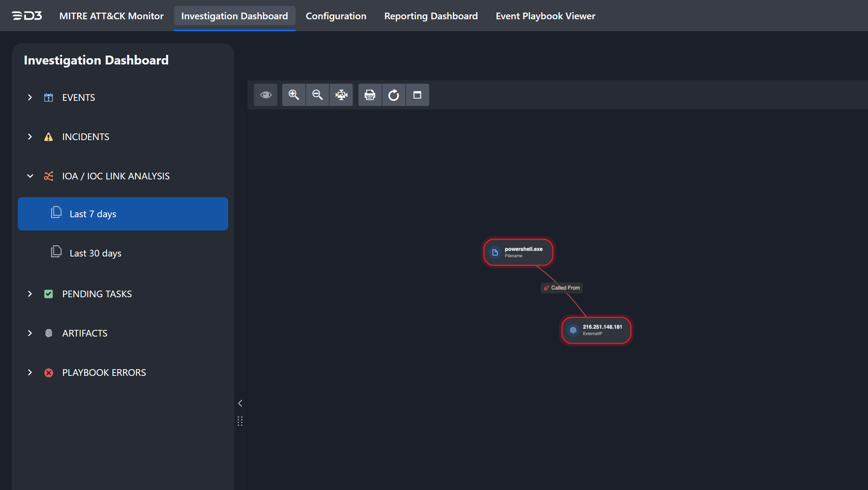Image resolution: width=868 pixels, height=490 pixels.
Task: Click the print graph icon
Action: pyautogui.click(x=370, y=95)
